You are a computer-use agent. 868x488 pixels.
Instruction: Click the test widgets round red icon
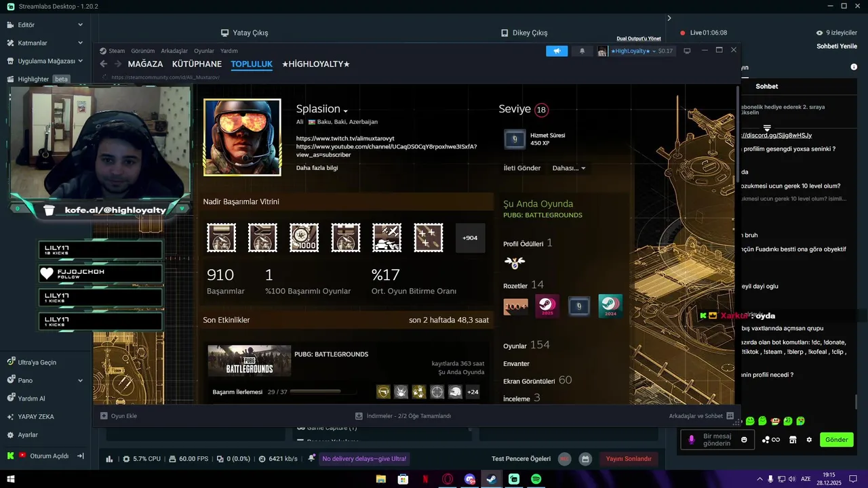click(x=564, y=459)
